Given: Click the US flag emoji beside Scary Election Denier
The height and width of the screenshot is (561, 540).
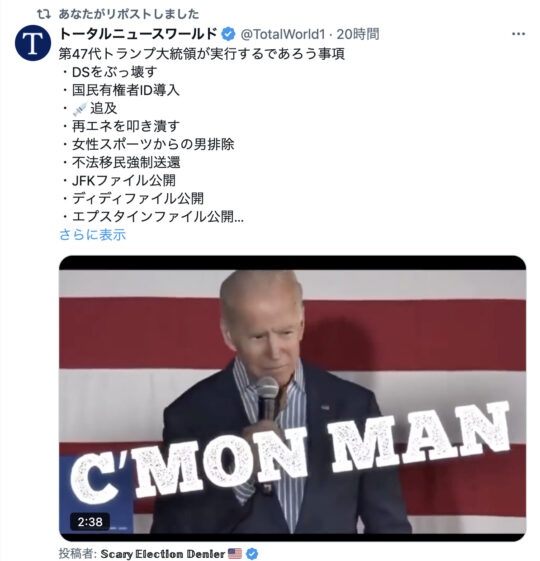Looking at the screenshot, I should (x=235, y=553).
